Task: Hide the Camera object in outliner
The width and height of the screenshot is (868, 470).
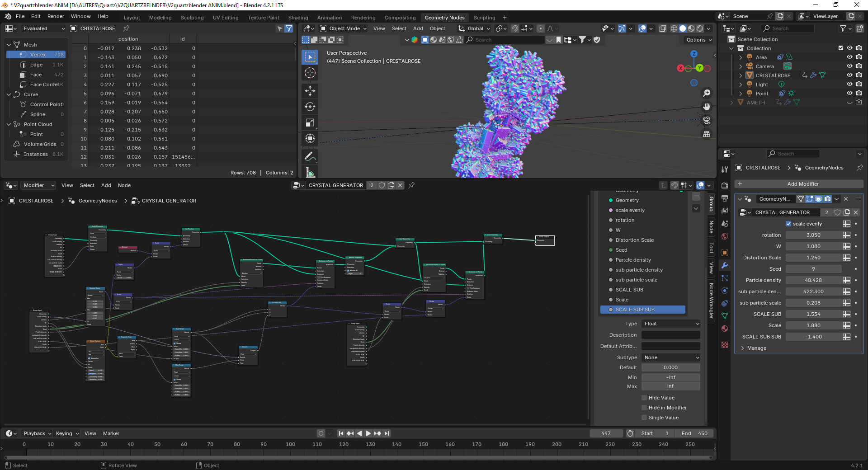Action: 849,66
